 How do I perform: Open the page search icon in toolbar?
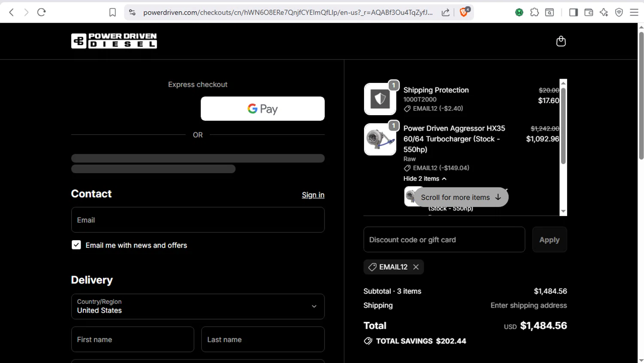[x=550, y=12]
